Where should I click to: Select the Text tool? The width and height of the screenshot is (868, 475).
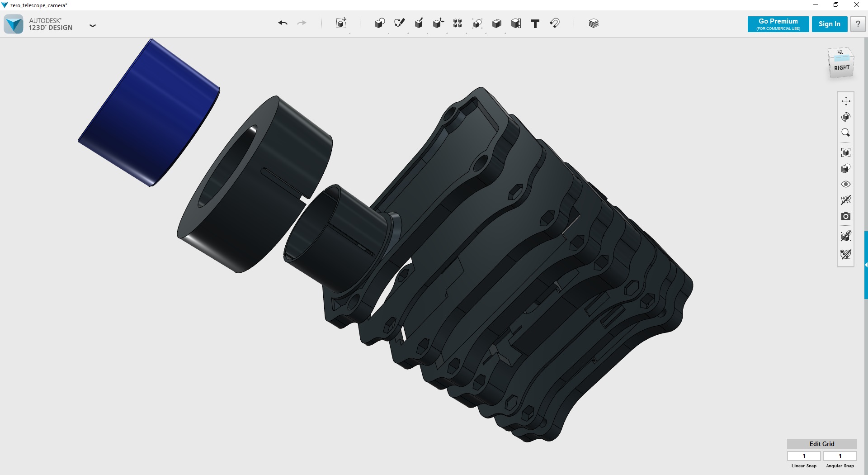pyautogui.click(x=535, y=24)
